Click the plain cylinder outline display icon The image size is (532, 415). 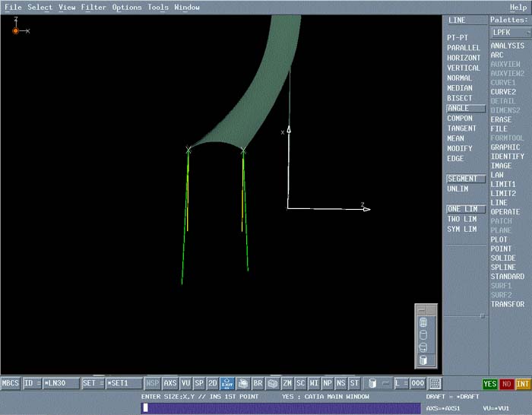coord(423,335)
